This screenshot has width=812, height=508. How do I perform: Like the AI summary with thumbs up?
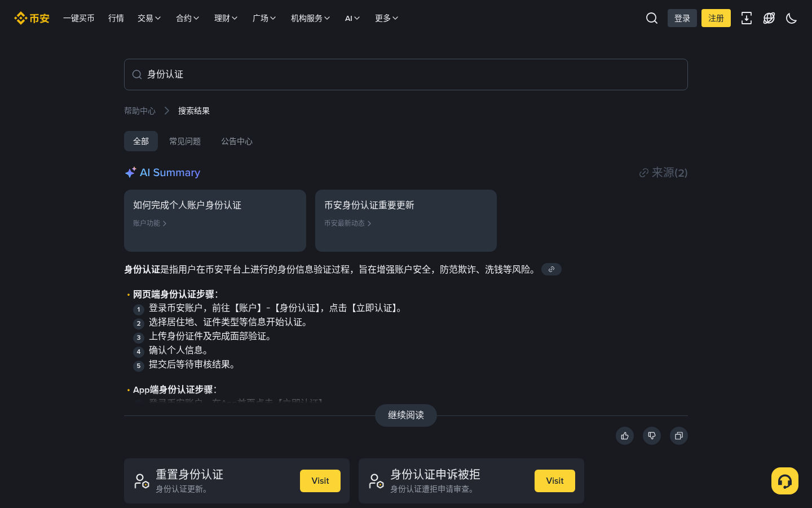pos(625,436)
